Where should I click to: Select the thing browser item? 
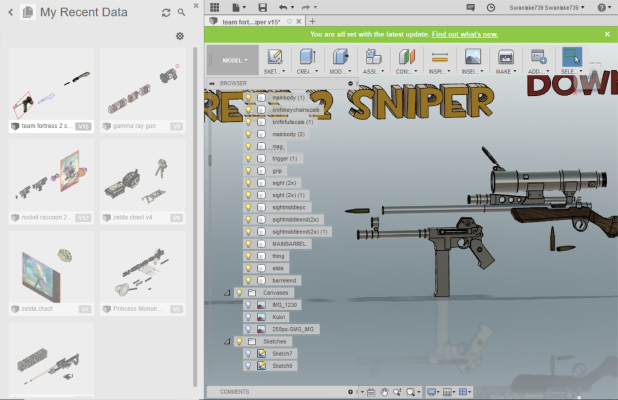(278, 256)
